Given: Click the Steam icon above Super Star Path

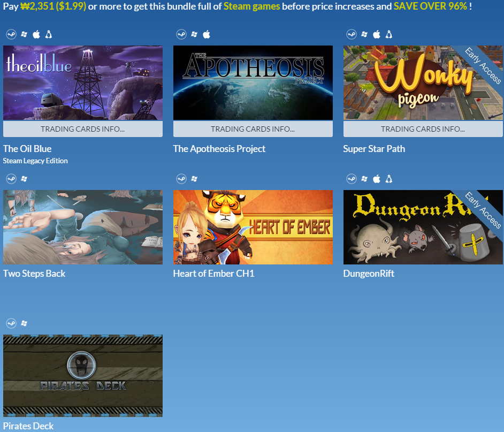Looking at the screenshot, I should [352, 34].
